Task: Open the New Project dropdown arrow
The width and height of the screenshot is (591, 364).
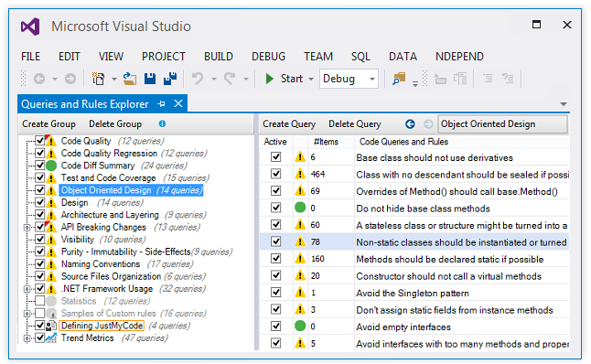Action: point(114,80)
